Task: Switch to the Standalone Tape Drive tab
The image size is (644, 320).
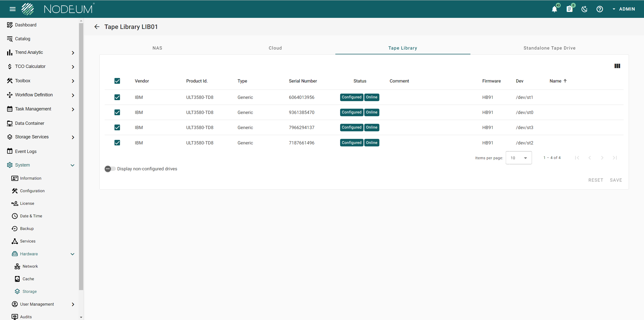Action: pyautogui.click(x=549, y=48)
